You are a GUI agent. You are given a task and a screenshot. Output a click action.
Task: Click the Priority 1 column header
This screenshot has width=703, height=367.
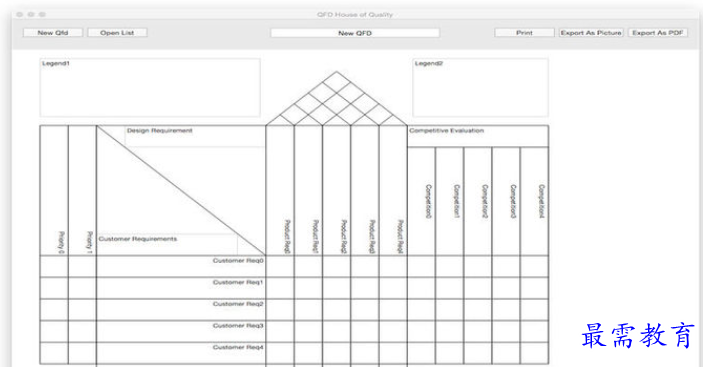click(x=82, y=190)
